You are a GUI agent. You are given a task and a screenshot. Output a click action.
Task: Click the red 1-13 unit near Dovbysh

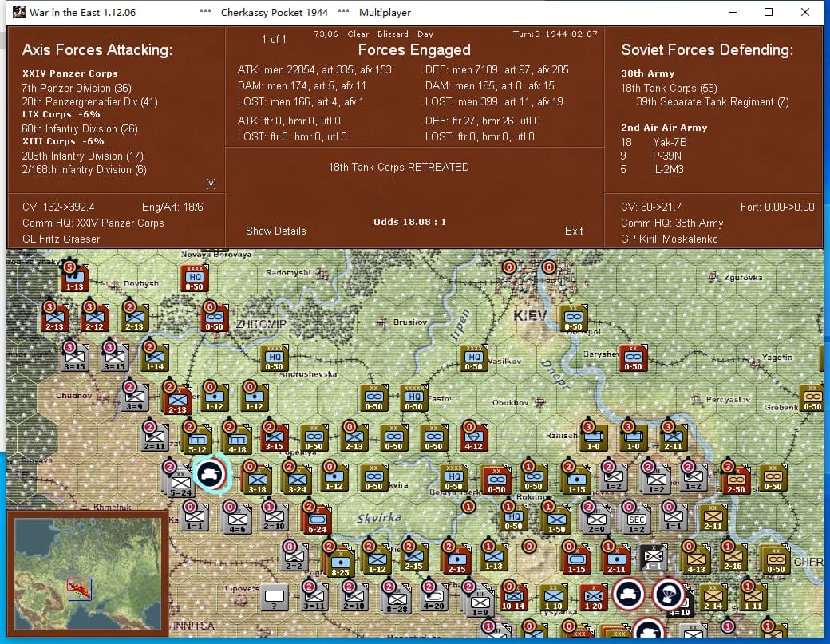pos(75,280)
